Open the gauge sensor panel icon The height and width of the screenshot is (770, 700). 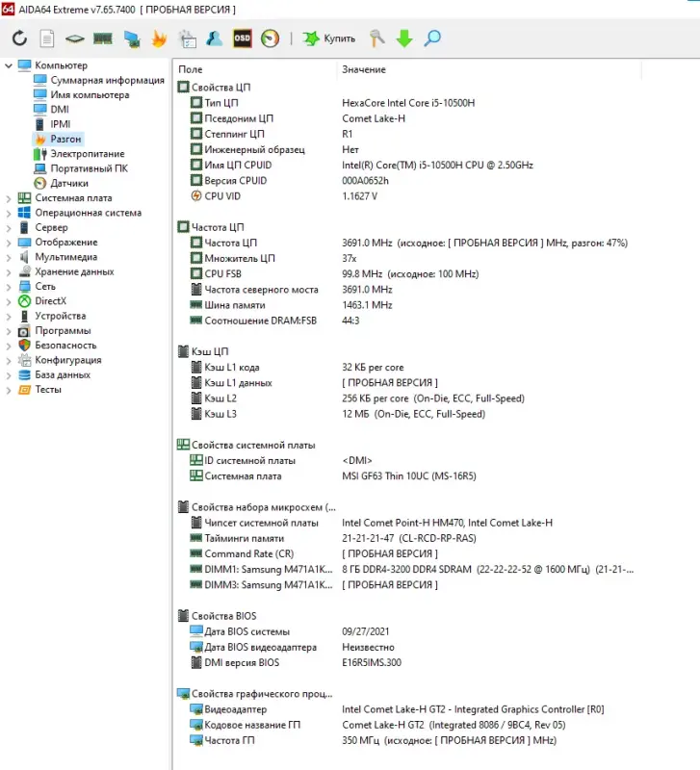(270, 38)
